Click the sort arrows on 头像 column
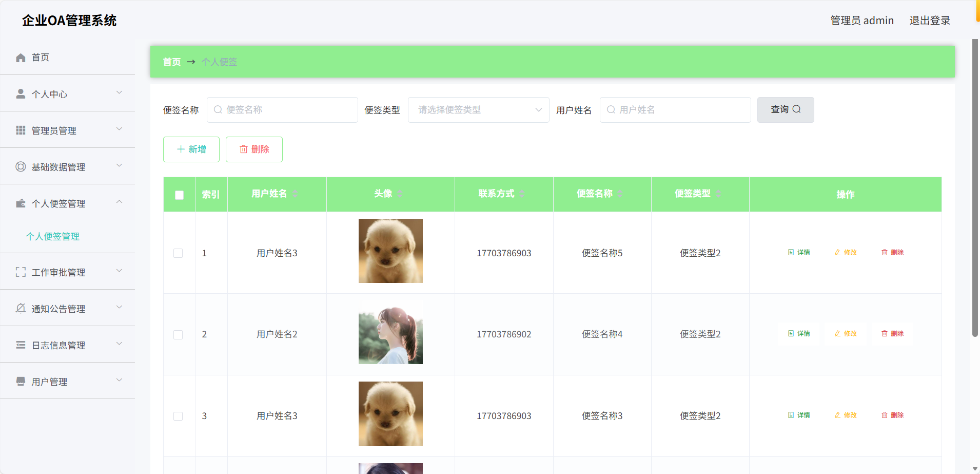980x474 pixels. click(400, 194)
